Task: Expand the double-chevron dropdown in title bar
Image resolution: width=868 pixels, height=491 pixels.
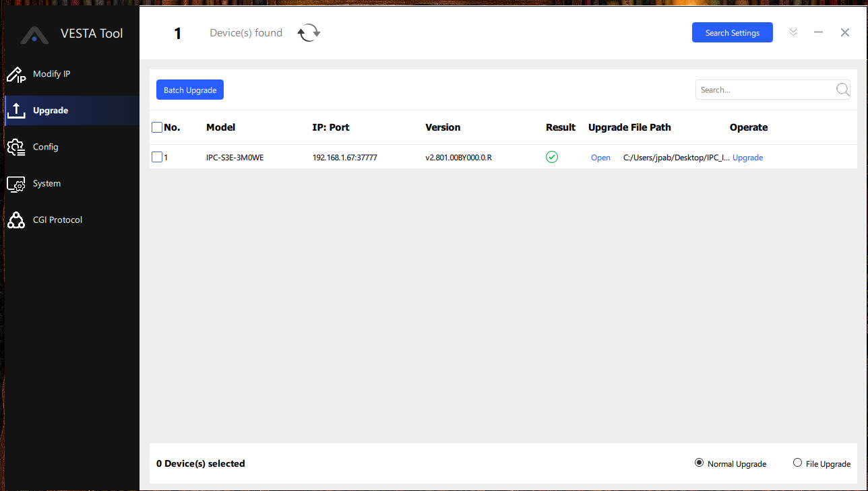Action: coord(793,32)
